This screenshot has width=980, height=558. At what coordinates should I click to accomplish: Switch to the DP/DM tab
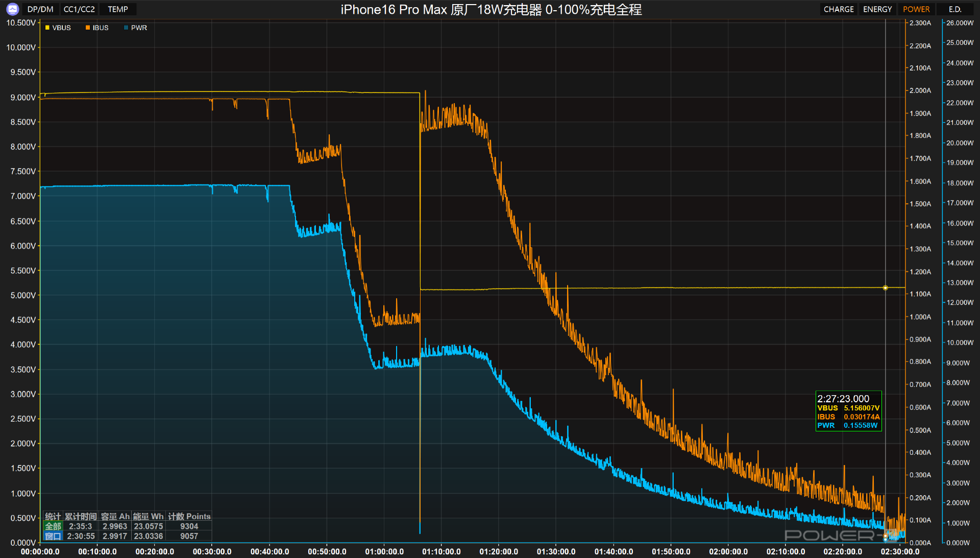pos(40,9)
